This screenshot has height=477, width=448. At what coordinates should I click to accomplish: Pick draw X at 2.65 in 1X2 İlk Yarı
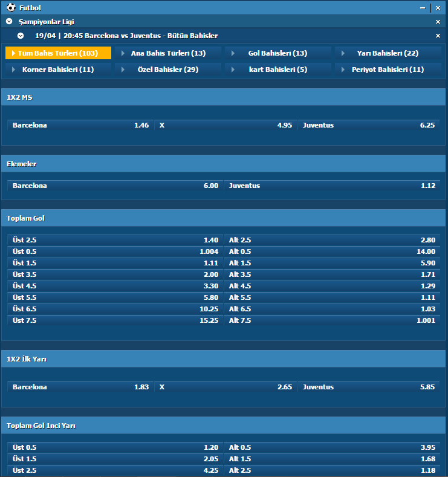pos(226,387)
